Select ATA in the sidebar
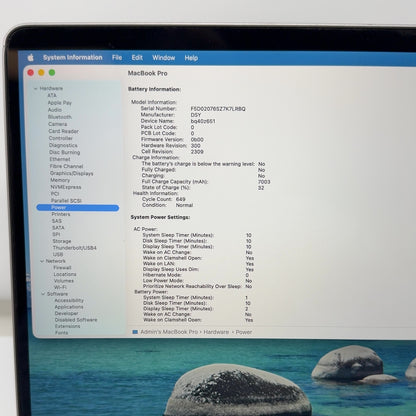This screenshot has height=416, width=416. 52,96
